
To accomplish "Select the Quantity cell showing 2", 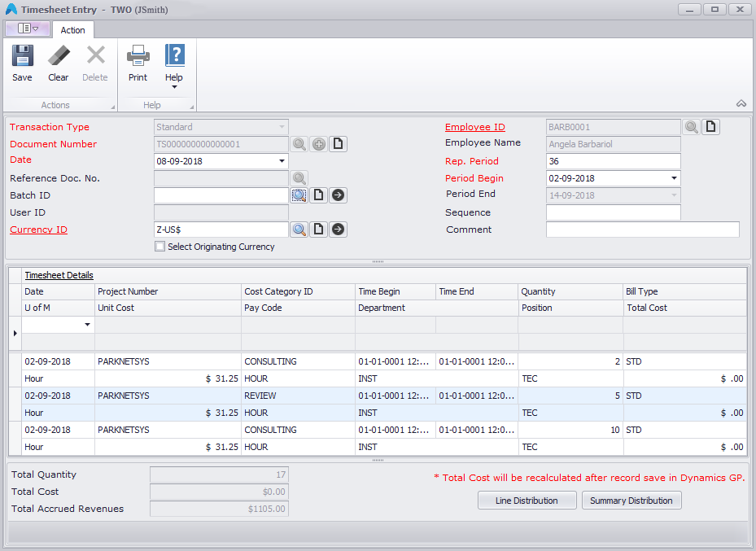I will 570,361.
